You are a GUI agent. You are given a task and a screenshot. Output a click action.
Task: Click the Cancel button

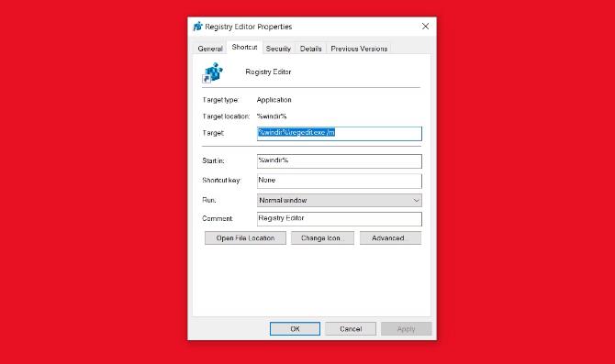coord(351,329)
